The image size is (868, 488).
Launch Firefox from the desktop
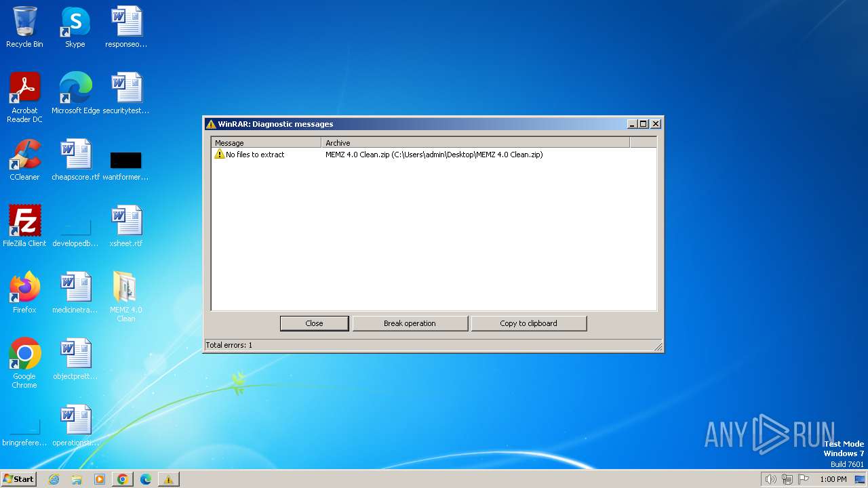tap(24, 292)
